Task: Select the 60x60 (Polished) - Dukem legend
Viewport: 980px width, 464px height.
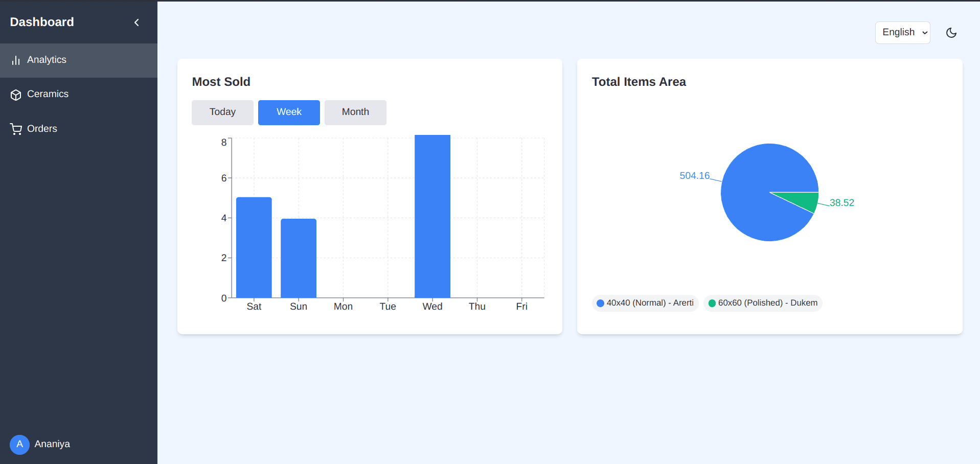Action: pos(763,303)
